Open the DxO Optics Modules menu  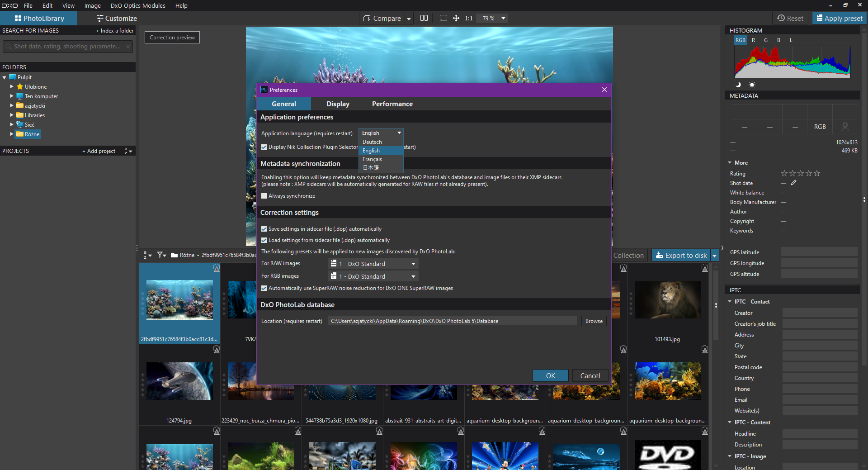tap(138, 5)
